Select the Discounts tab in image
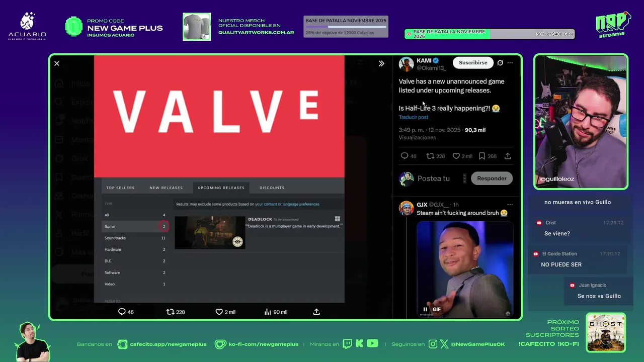The image size is (644, 362). coord(272,188)
